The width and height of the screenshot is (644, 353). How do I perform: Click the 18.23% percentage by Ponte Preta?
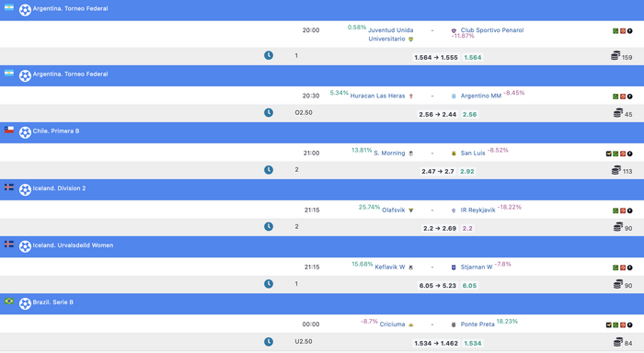507,321
